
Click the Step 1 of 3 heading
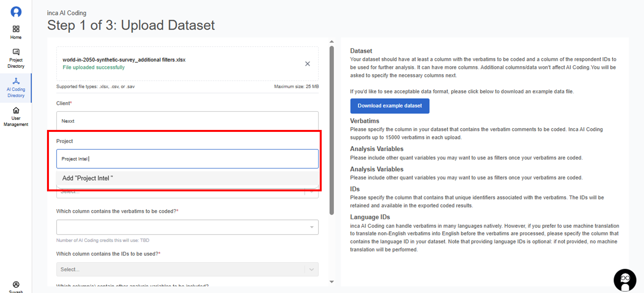pyautogui.click(x=131, y=25)
